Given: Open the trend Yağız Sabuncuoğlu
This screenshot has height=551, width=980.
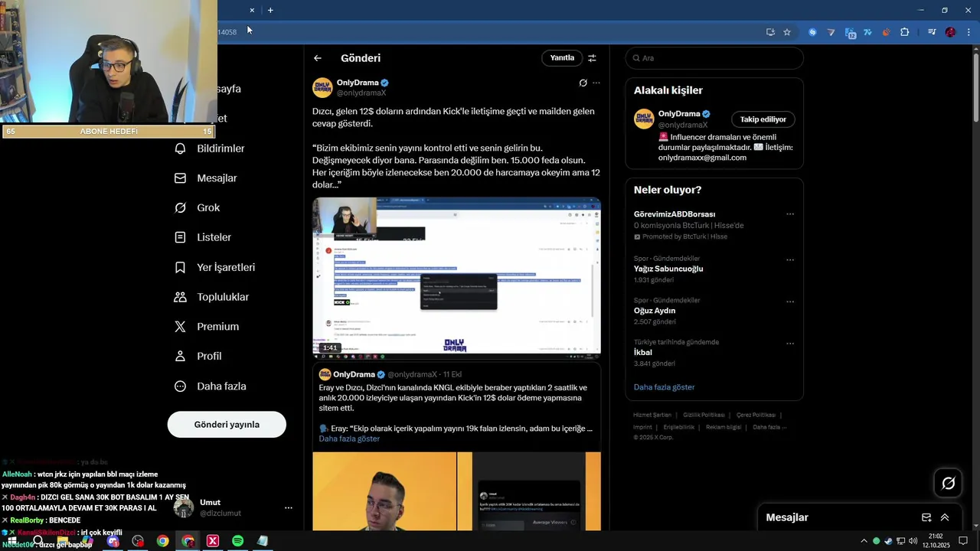Looking at the screenshot, I should (x=668, y=269).
